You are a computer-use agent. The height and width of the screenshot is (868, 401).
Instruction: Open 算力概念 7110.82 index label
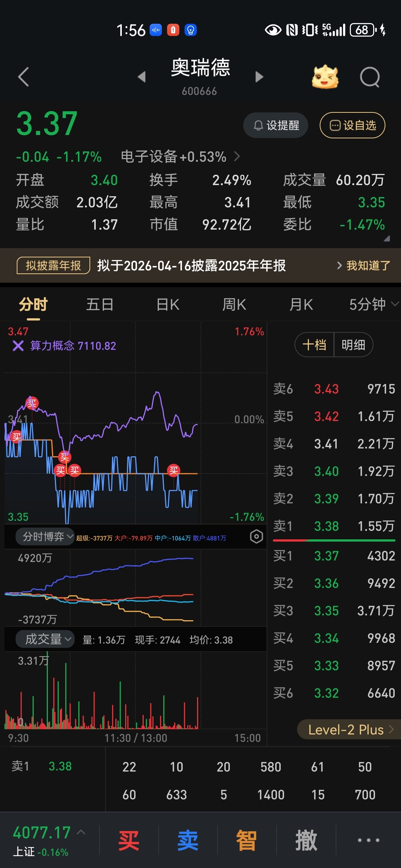[x=73, y=346]
